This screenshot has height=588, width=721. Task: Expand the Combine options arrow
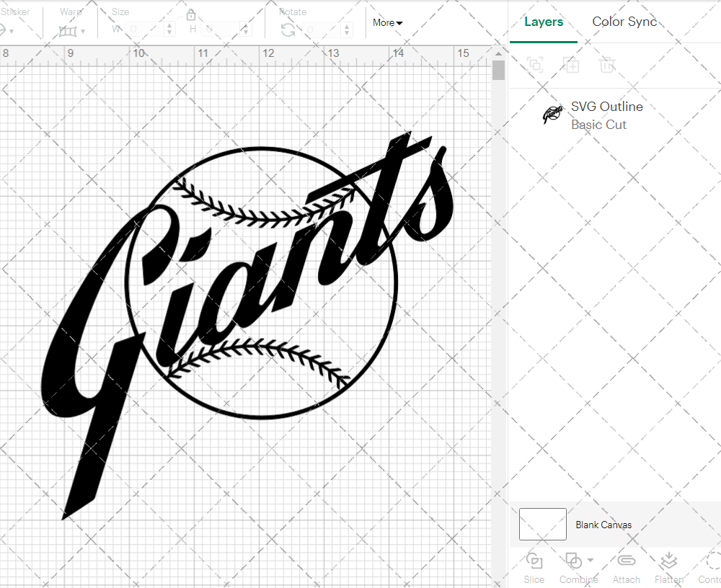590,559
